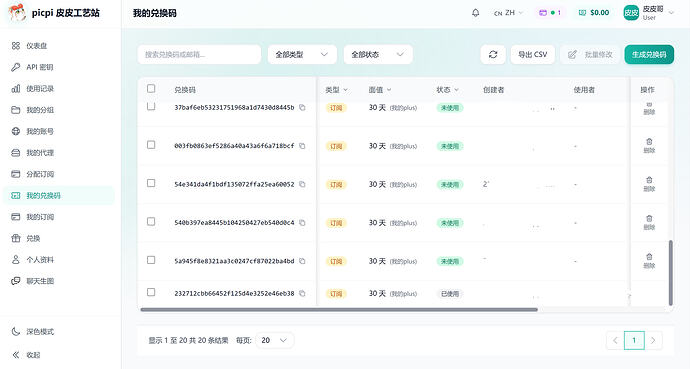Copy the code starting with 540b397
This screenshot has width=690, height=369.
(302, 223)
